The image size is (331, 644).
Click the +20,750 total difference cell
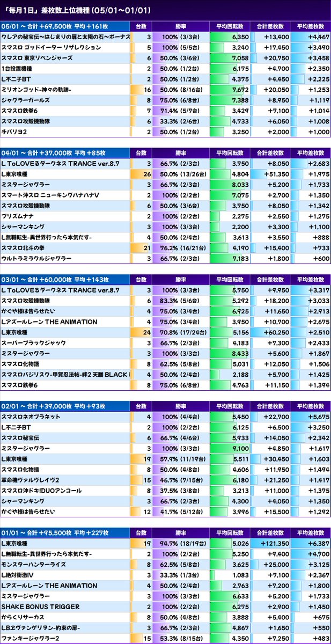[270, 58]
